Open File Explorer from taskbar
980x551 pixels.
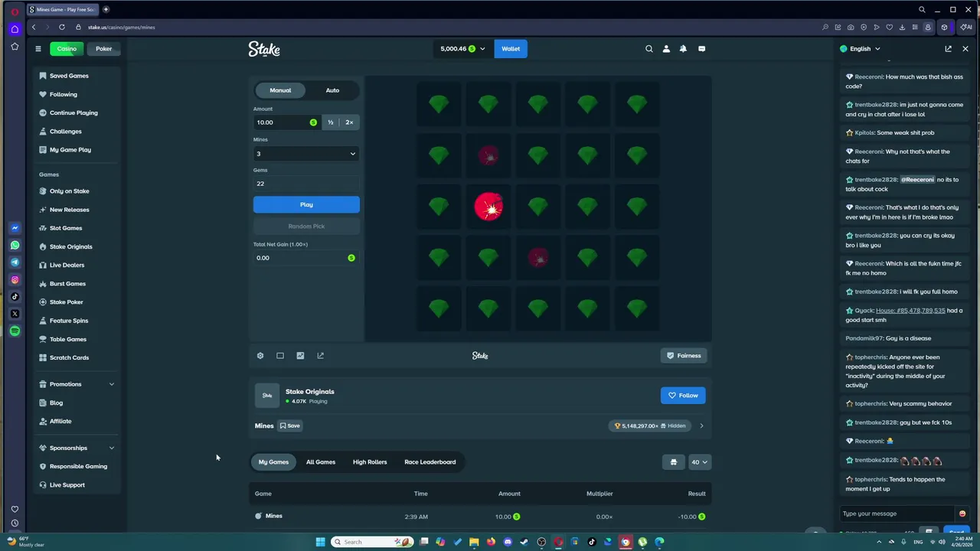(474, 542)
